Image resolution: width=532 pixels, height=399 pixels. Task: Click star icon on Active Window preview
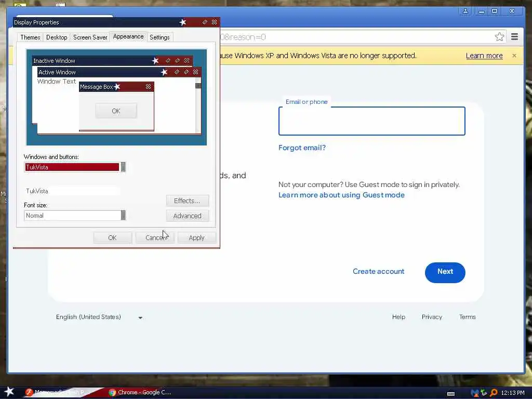[x=164, y=72]
